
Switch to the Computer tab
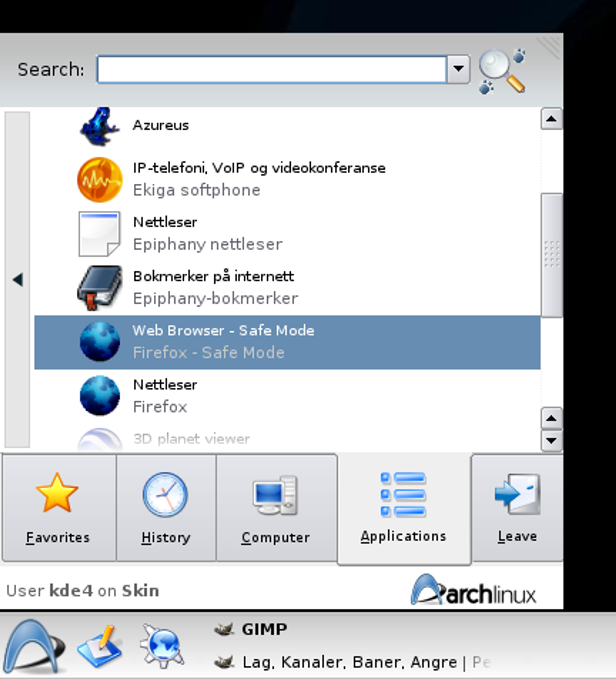pos(276,508)
